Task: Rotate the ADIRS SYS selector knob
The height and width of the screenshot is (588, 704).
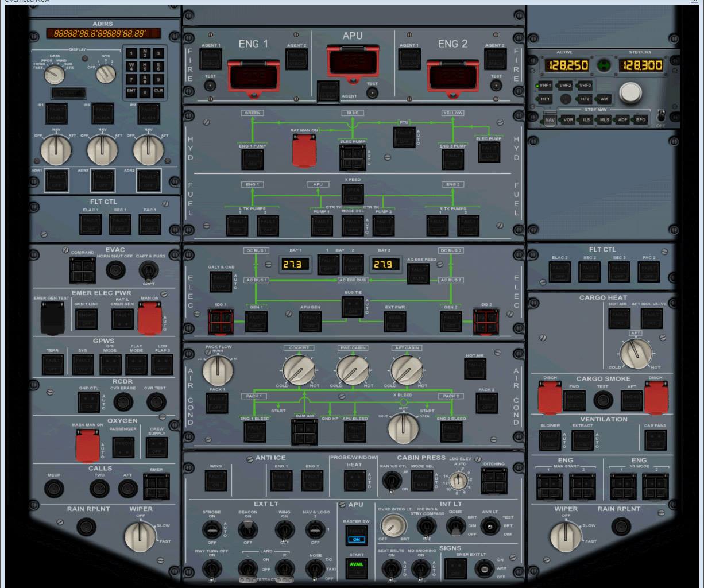Action: point(106,73)
